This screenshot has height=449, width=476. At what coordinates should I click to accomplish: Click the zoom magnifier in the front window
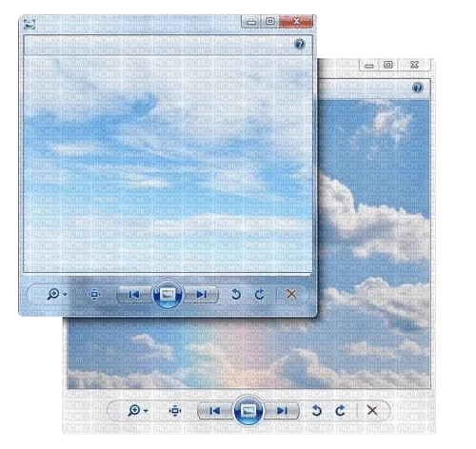[x=53, y=294]
